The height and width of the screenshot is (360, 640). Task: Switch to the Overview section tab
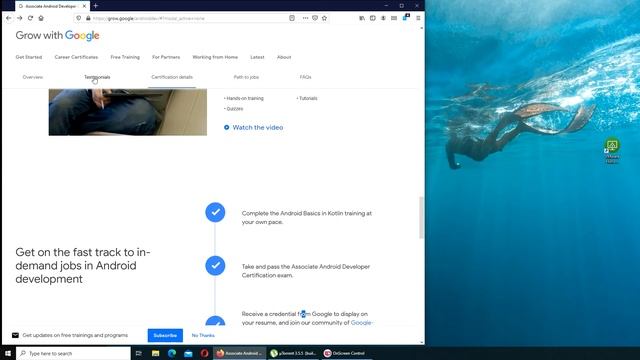(x=33, y=77)
